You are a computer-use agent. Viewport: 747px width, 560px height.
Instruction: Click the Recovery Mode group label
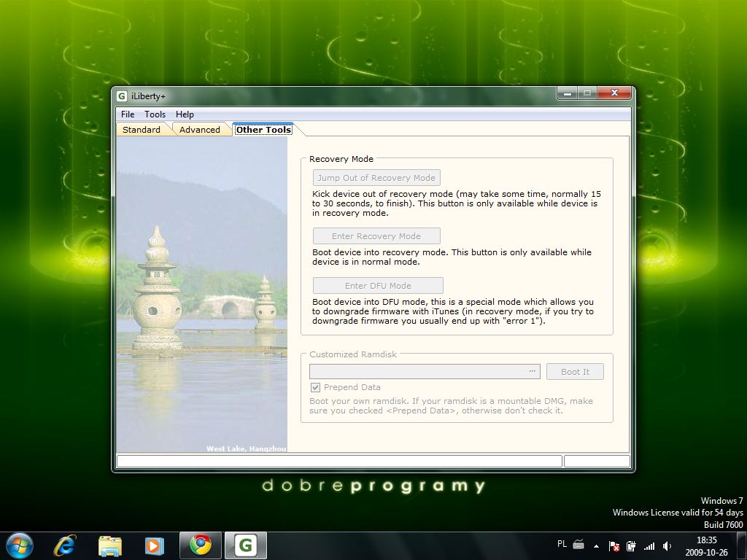click(x=341, y=158)
